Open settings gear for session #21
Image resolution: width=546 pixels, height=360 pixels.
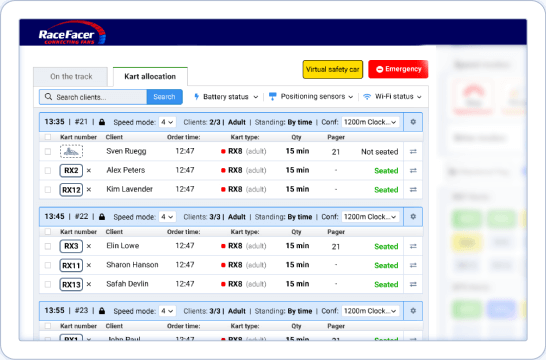pos(413,122)
